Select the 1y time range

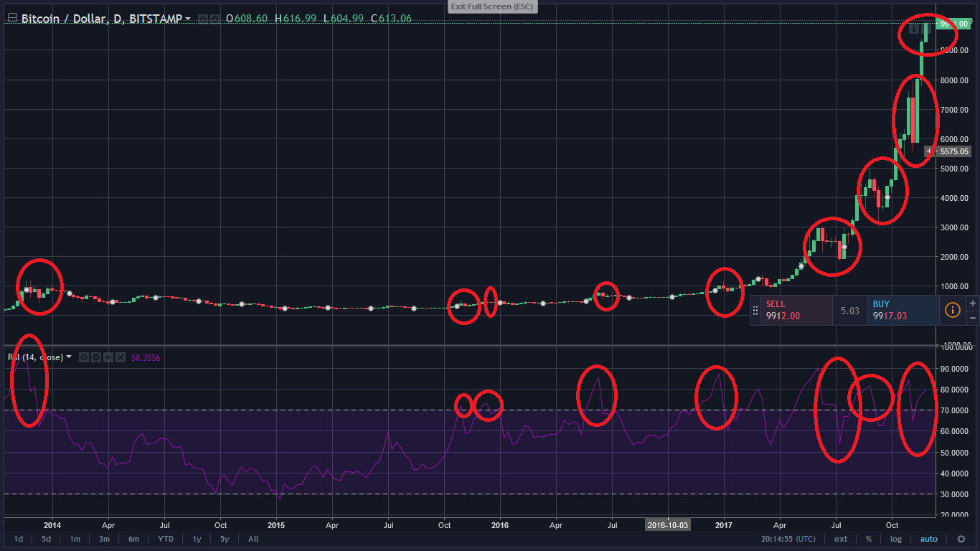pos(197,539)
